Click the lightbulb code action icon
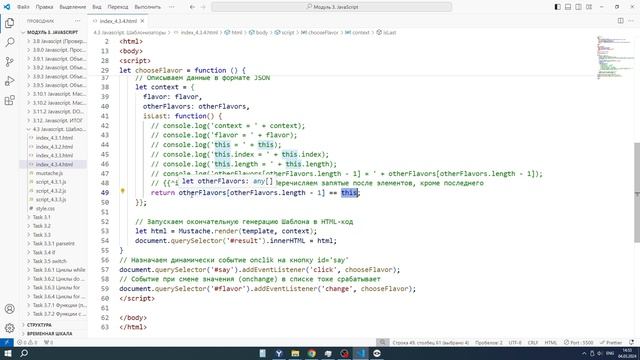 122,191
